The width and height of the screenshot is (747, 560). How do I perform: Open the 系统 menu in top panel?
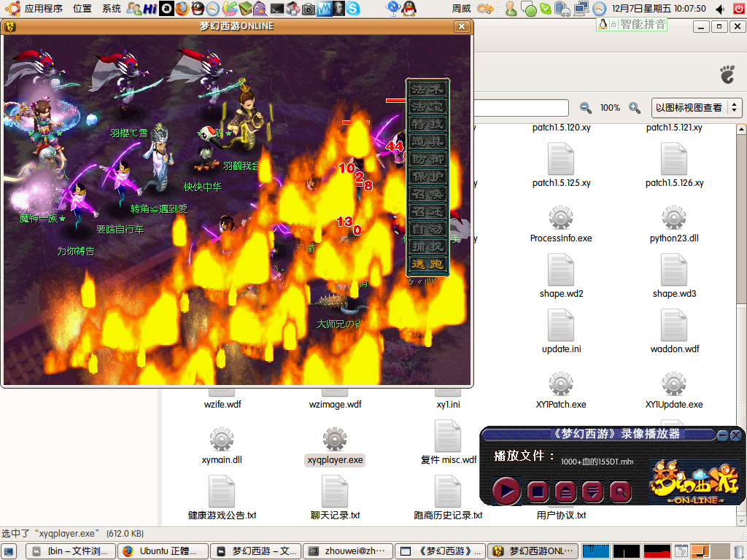(x=112, y=8)
